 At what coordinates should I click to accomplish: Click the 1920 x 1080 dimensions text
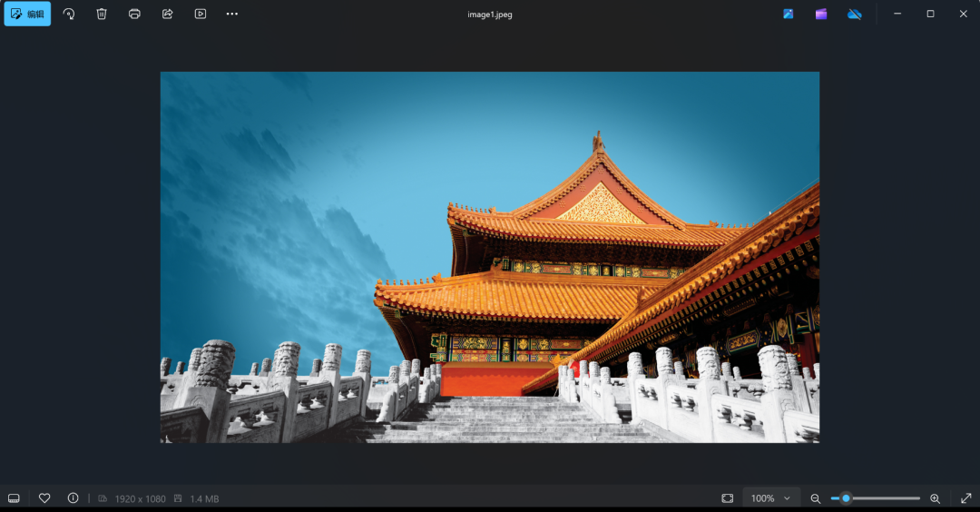(x=140, y=499)
